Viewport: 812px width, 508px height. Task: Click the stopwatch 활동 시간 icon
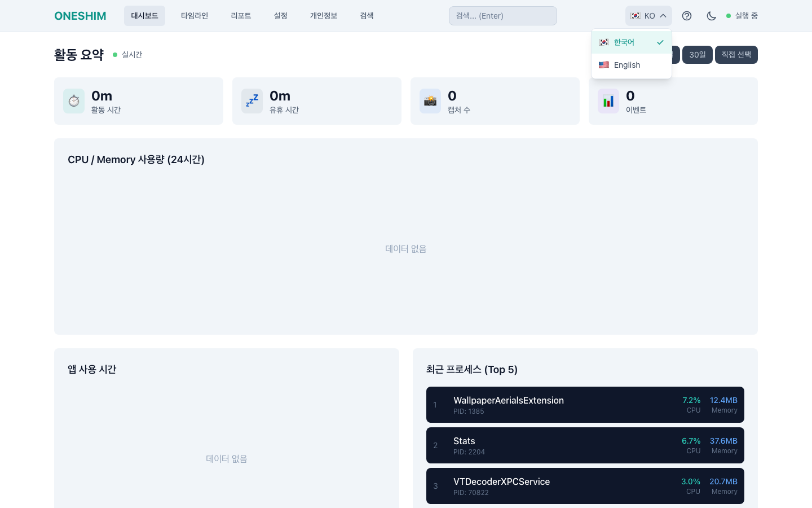pos(74,101)
